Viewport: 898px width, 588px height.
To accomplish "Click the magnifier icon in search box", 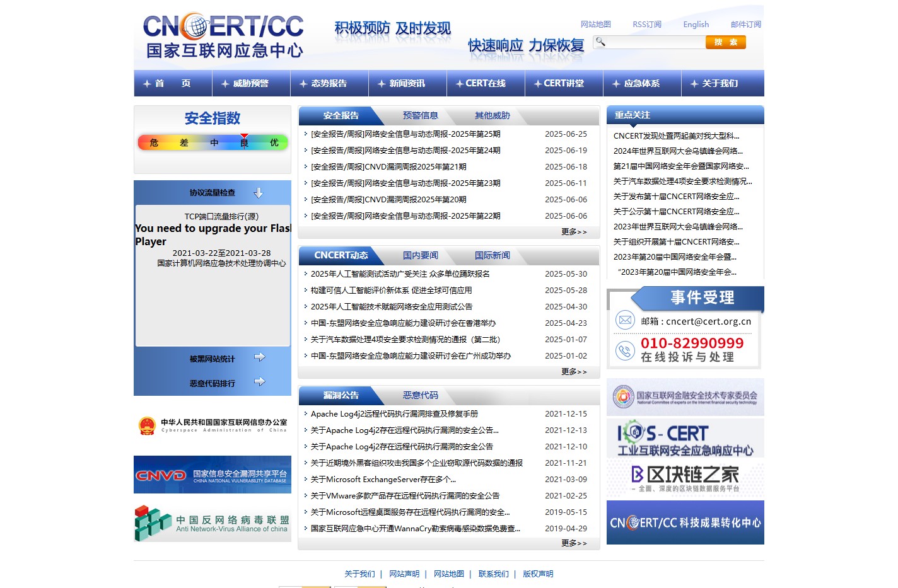I will (600, 42).
